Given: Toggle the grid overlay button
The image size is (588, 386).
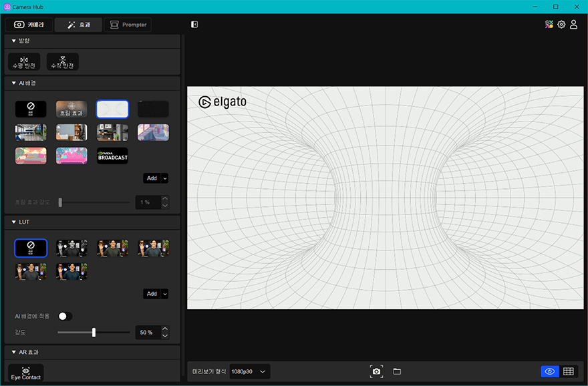Looking at the screenshot, I should pos(569,371).
